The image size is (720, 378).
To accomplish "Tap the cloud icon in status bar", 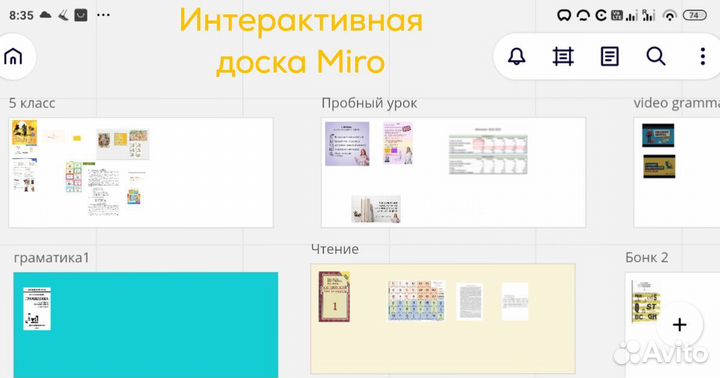I will click(45, 15).
